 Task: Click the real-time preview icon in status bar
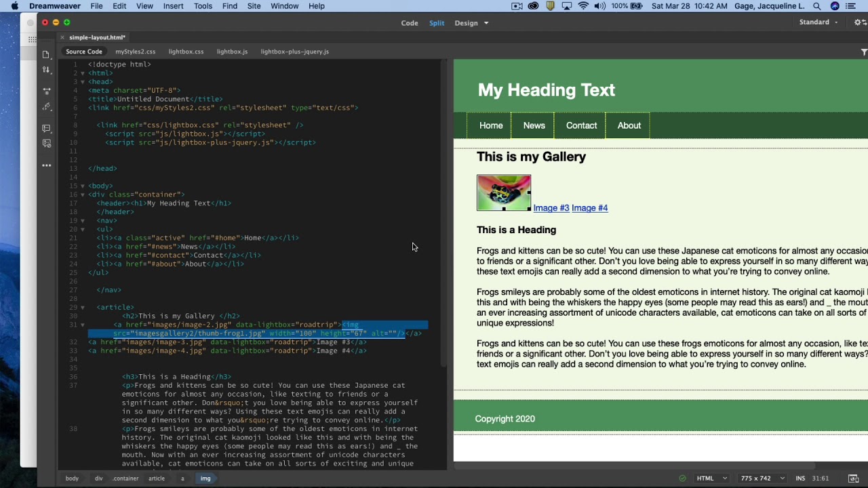pyautogui.click(x=854, y=479)
